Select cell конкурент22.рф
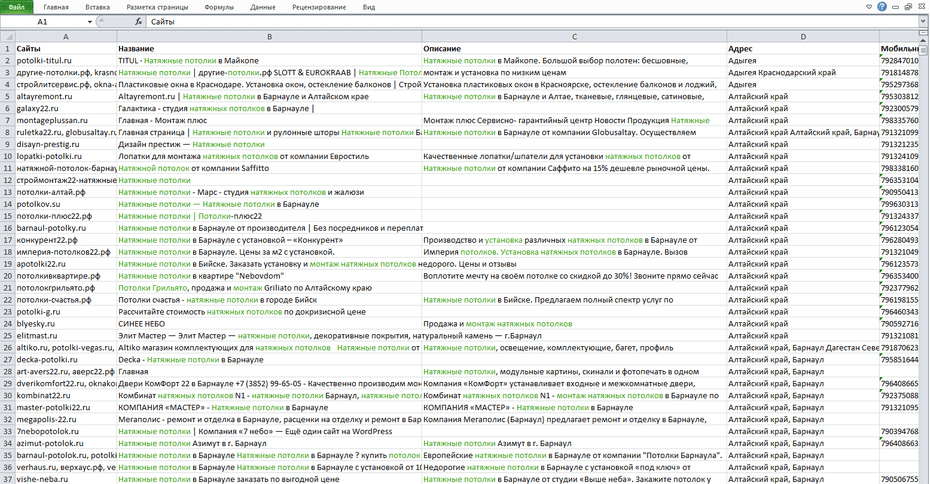 pyautogui.click(x=66, y=240)
